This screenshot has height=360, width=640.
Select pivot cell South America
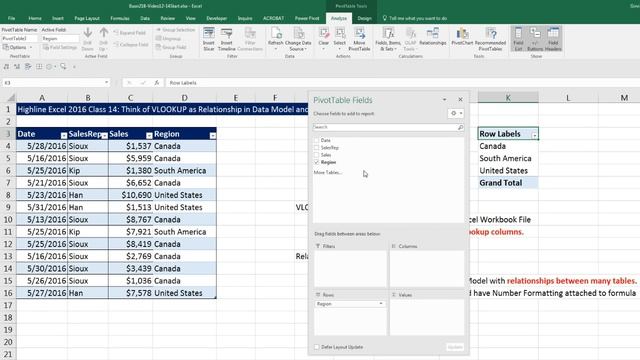click(x=508, y=158)
